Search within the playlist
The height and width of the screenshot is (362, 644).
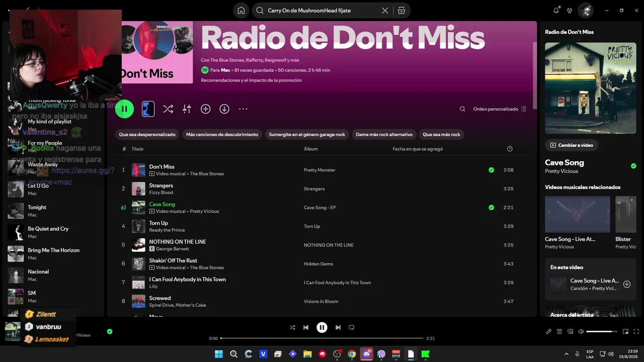462,109
